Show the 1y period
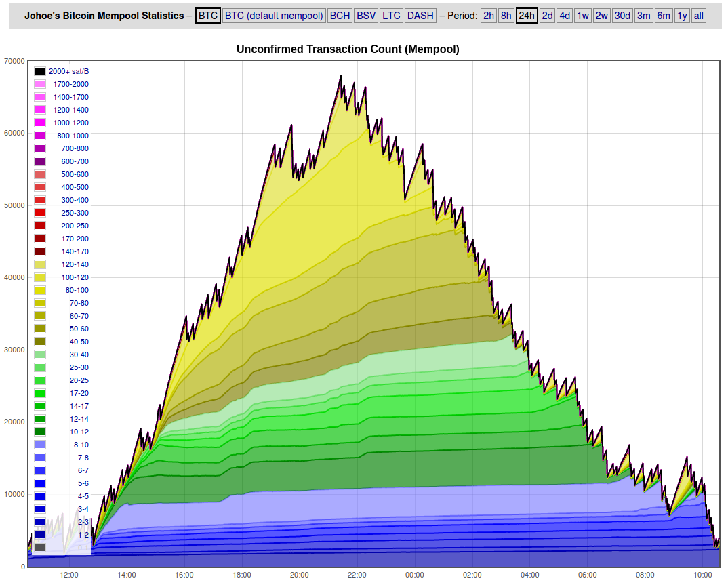This screenshot has height=587, width=728. pyautogui.click(x=682, y=16)
